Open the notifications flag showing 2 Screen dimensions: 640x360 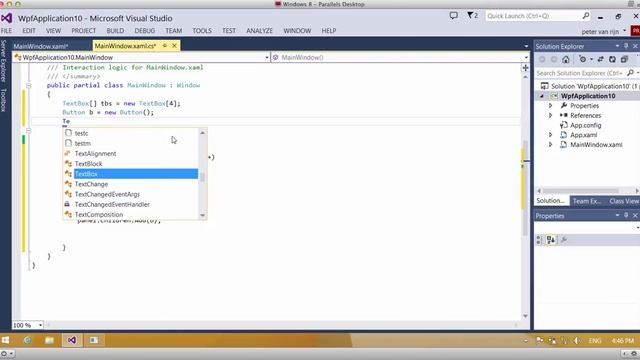(472, 16)
